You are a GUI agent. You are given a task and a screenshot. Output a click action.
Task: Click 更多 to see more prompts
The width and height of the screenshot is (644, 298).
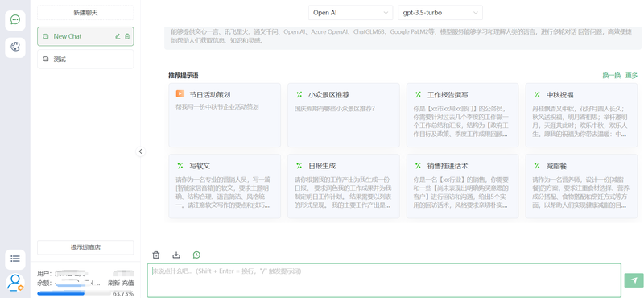(x=631, y=75)
